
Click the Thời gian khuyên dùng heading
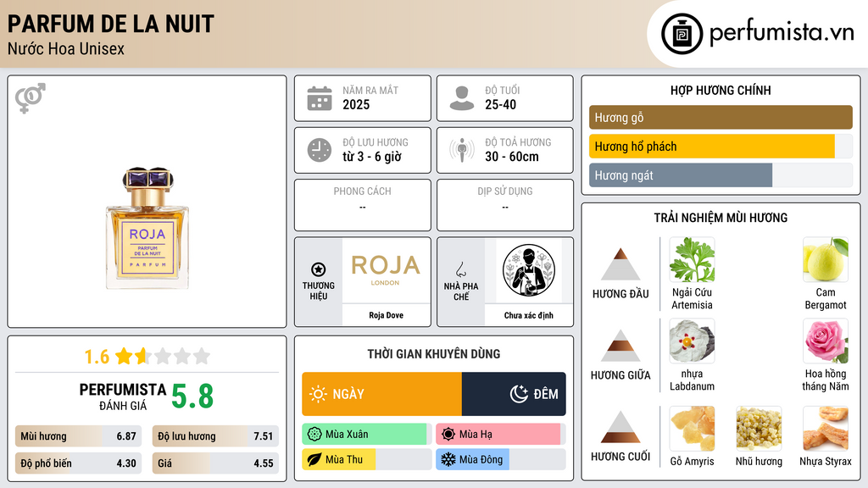(434, 354)
